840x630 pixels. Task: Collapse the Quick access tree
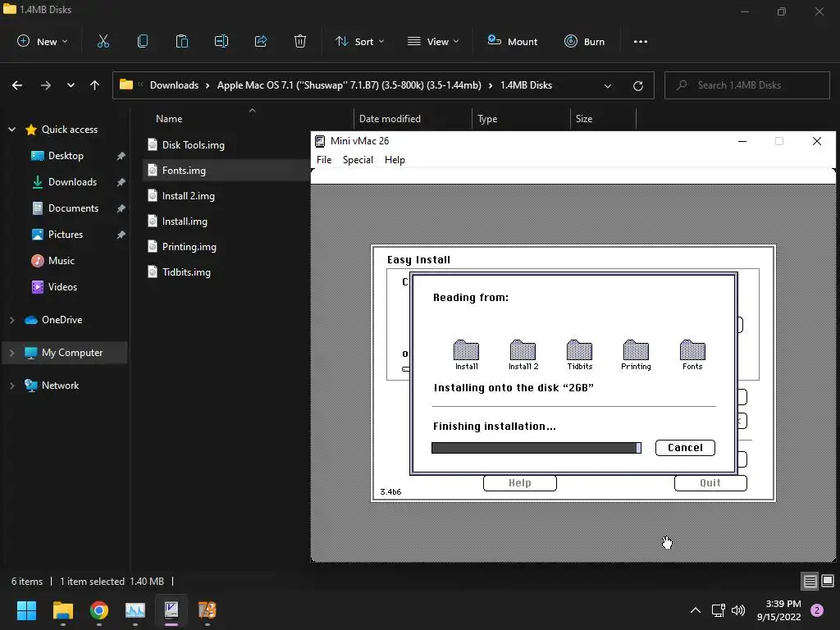click(x=11, y=130)
